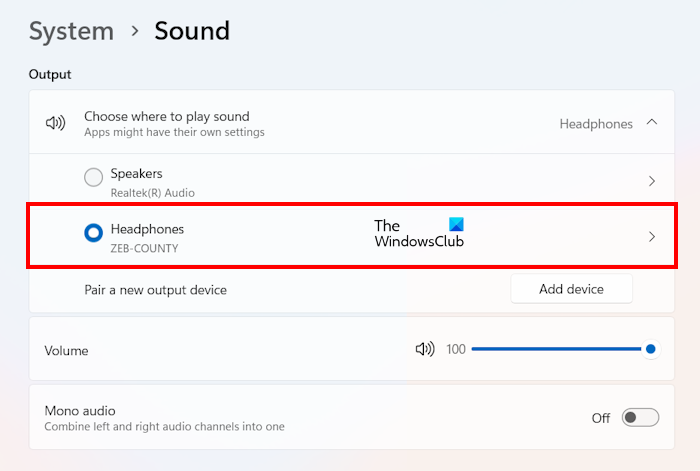Click TheWindowsClub logo icon
This screenshot has height=471, width=700.
click(x=456, y=225)
